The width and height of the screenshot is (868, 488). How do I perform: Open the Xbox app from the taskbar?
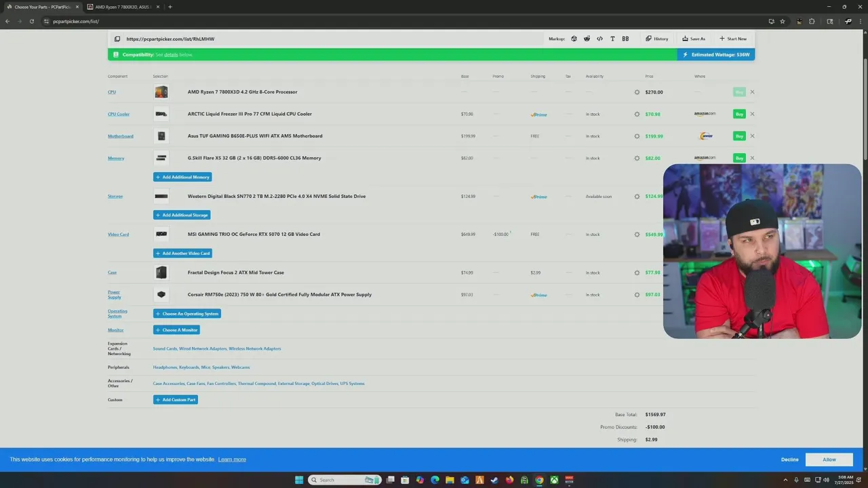[x=554, y=480]
